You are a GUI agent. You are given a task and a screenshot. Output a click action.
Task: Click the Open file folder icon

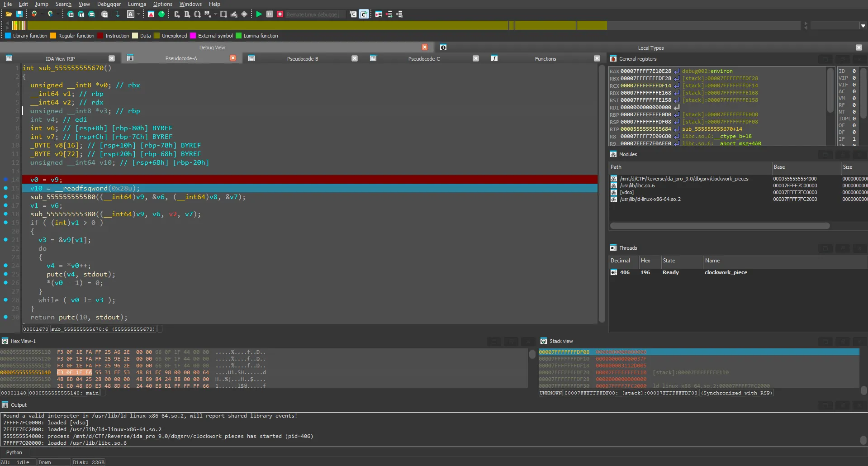pyautogui.click(x=9, y=14)
